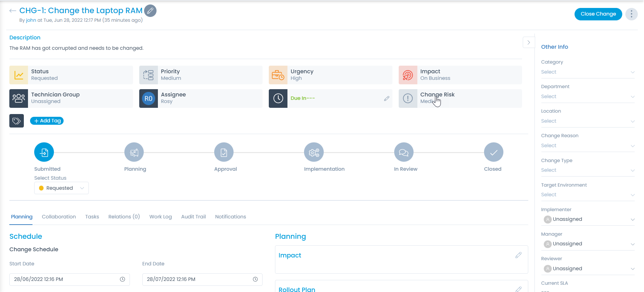Click the Add Tag button
The width and height of the screenshot is (644, 292).
point(47,121)
